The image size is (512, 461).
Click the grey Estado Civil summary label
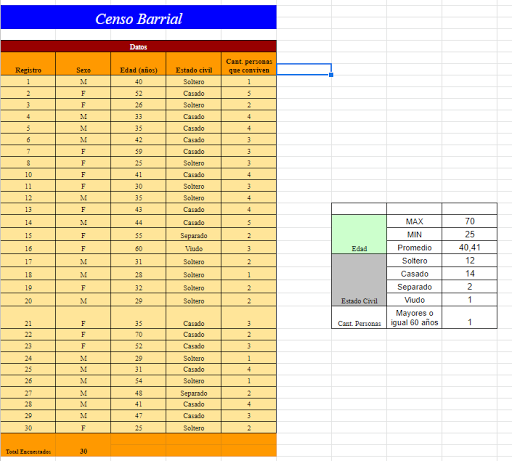[x=359, y=280]
